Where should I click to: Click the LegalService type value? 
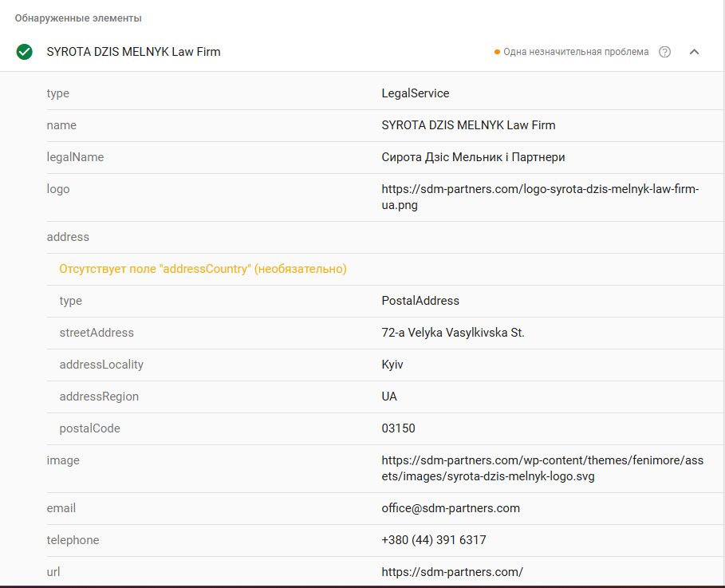point(416,93)
